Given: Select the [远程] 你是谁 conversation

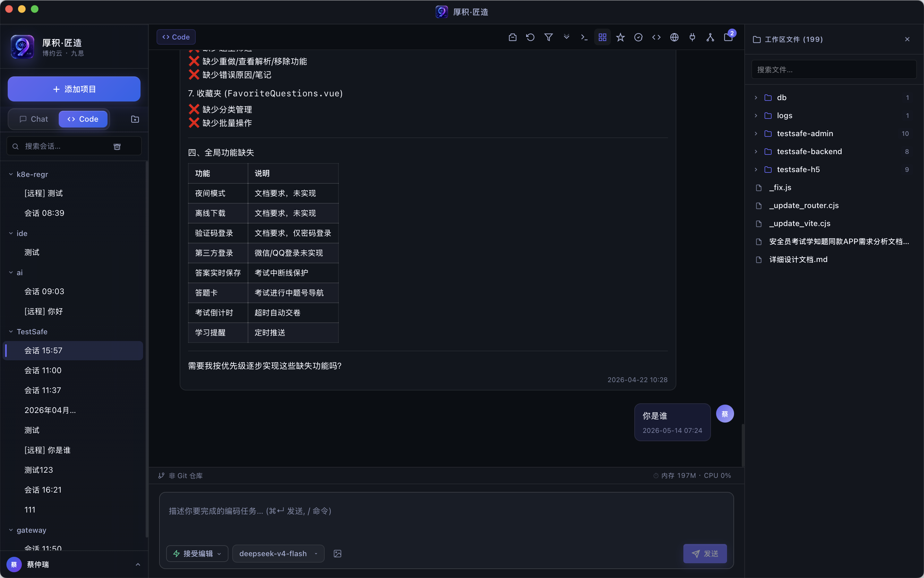Looking at the screenshot, I should [73, 450].
